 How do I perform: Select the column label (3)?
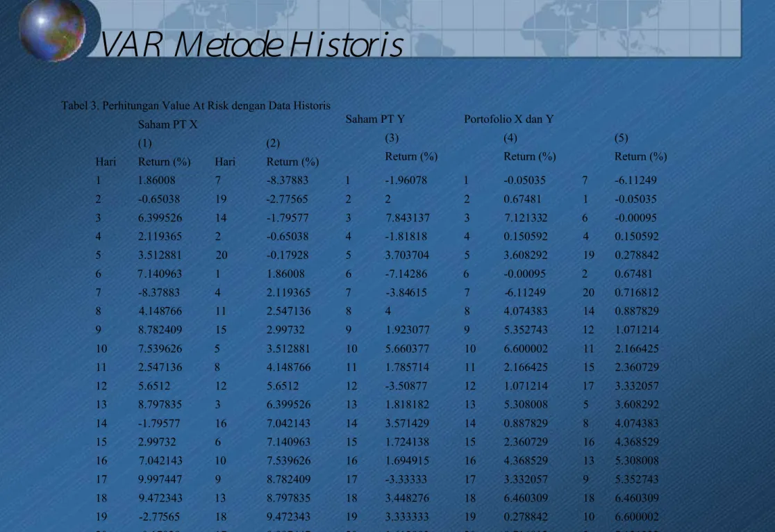pyautogui.click(x=392, y=138)
